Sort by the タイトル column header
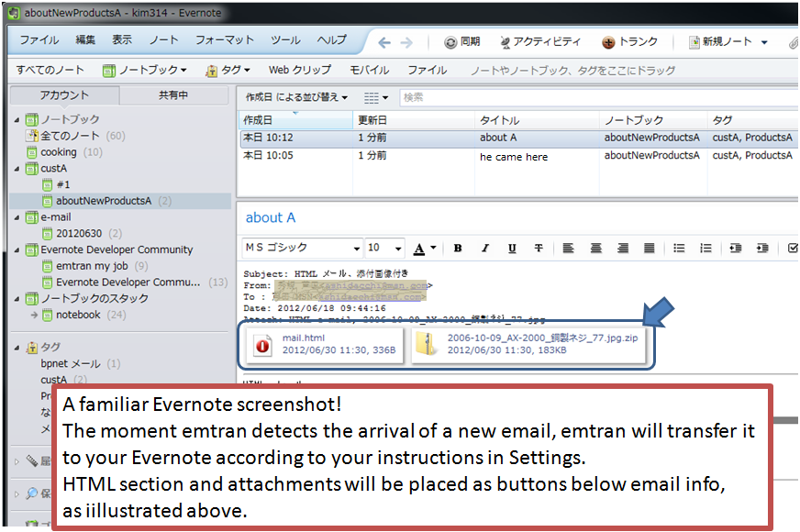Viewport: 800px width, 532px height. (x=538, y=120)
